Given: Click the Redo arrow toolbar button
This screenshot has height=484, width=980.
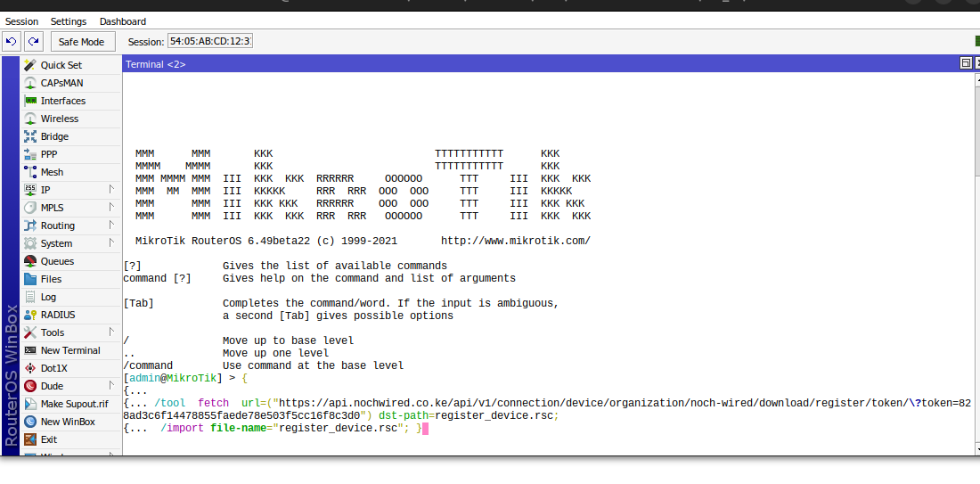Looking at the screenshot, I should pos(34,42).
